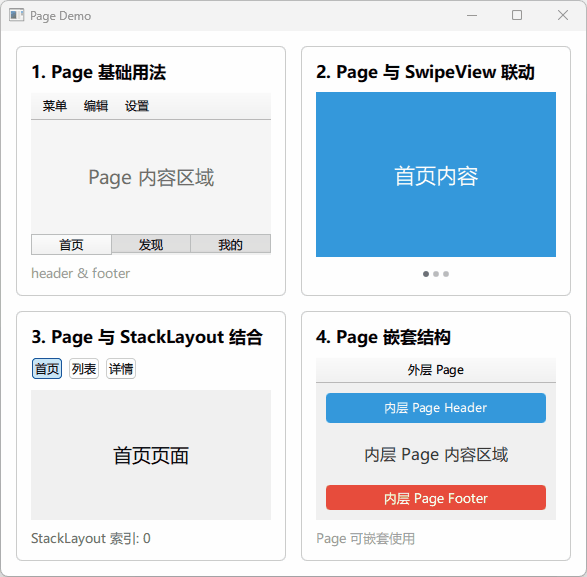
Task: Click the Page Demo window app icon
Action: tap(16, 15)
